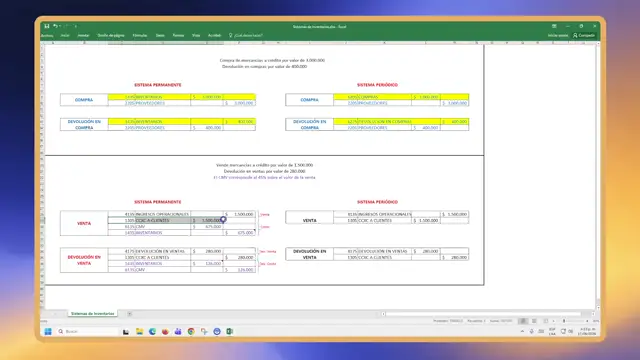Click the red VENTA label under Sistema Permanente

pyautogui.click(x=84, y=223)
